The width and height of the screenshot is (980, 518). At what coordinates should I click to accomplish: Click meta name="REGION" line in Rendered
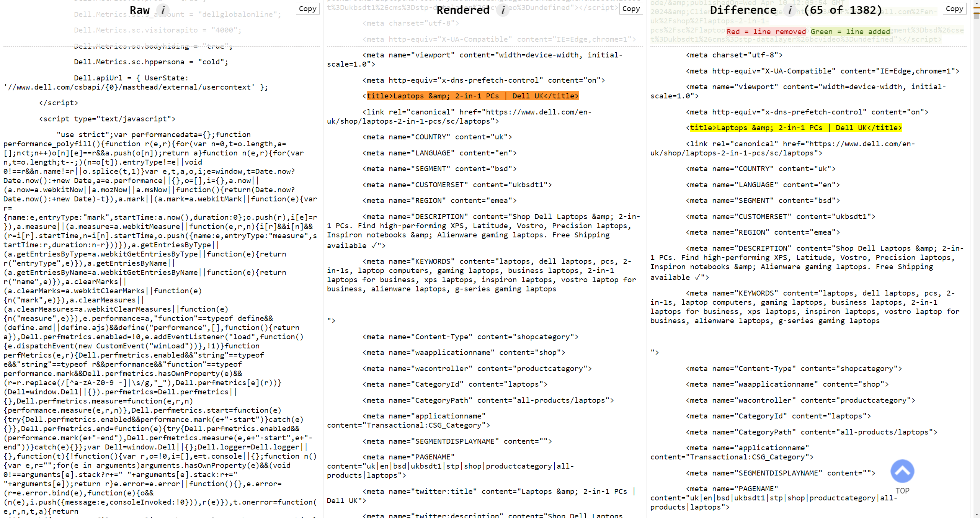click(x=439, y=200)
